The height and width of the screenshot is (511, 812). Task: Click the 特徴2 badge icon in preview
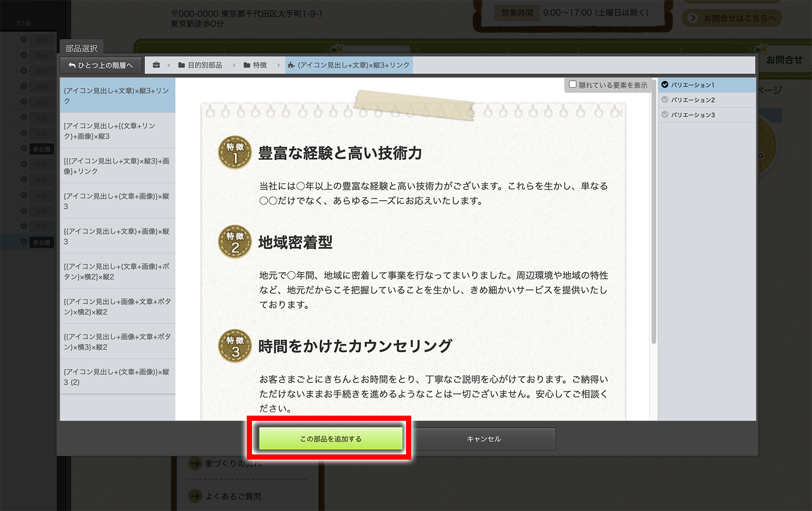[235, 242]
